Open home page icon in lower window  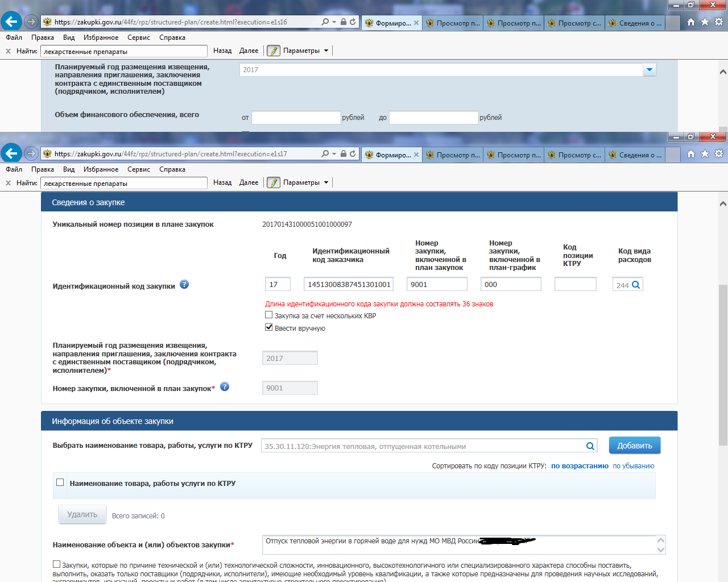(x=691, y=153)
